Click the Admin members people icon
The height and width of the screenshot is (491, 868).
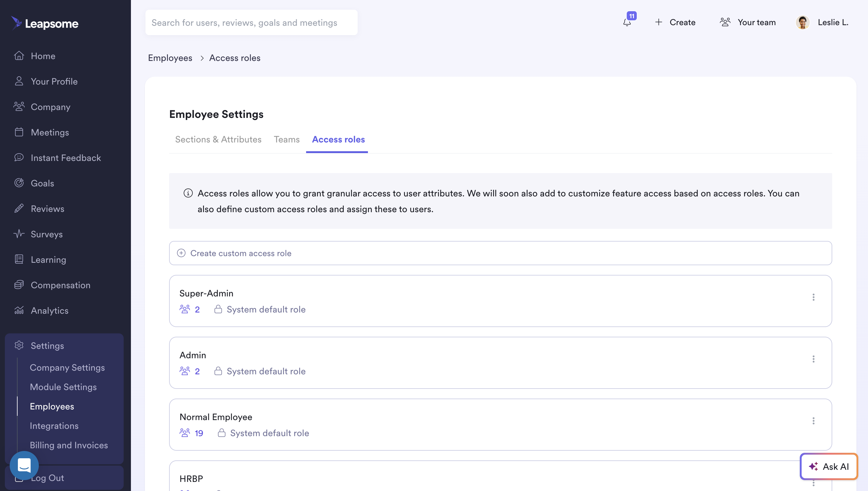point(185,371)
